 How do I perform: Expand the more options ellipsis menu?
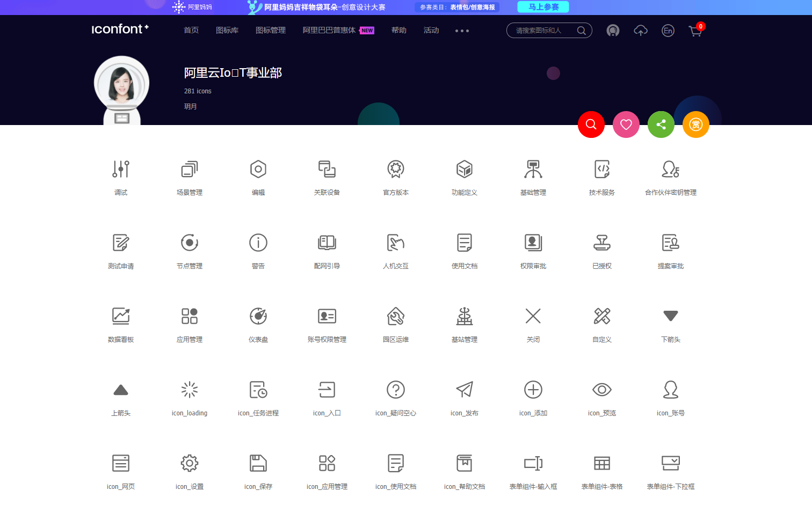click(x=461, y=31)
